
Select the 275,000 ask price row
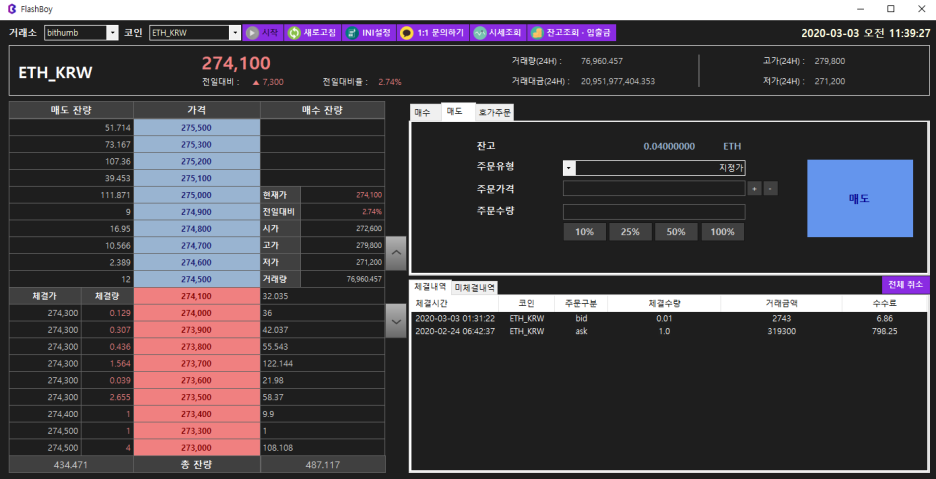[196, 195]
